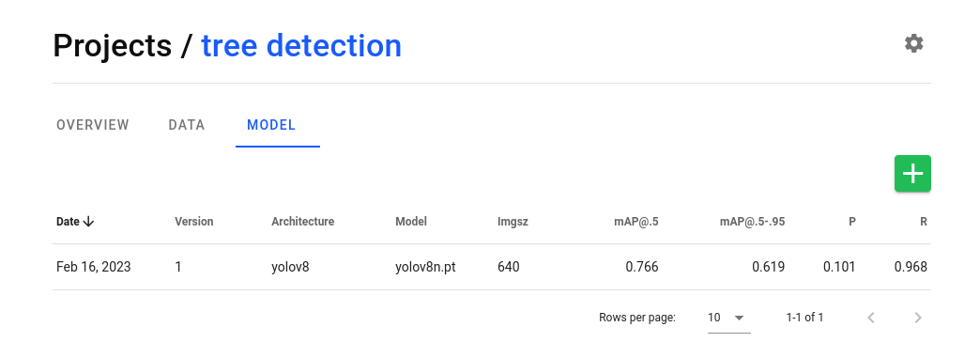
Task: Sort by Imgsz column header
Action: (x=513, y=222)
